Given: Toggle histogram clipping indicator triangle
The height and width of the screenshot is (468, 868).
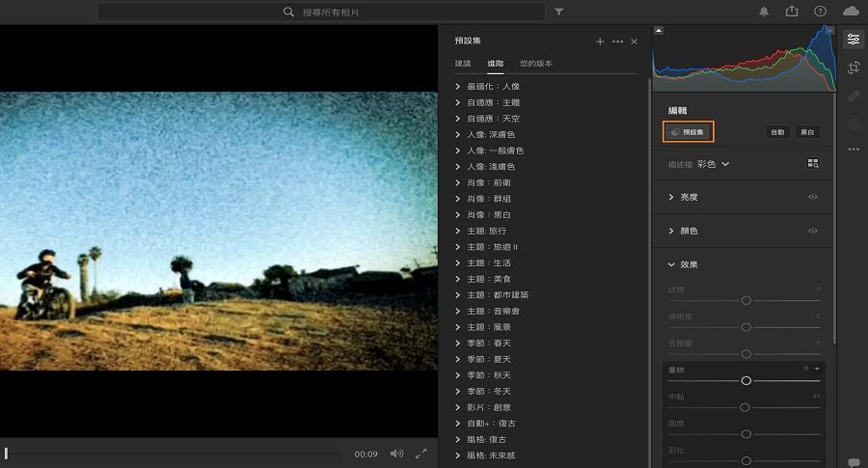Looking at the screenshot, I should pyautogui.click(x=658, y=31).
